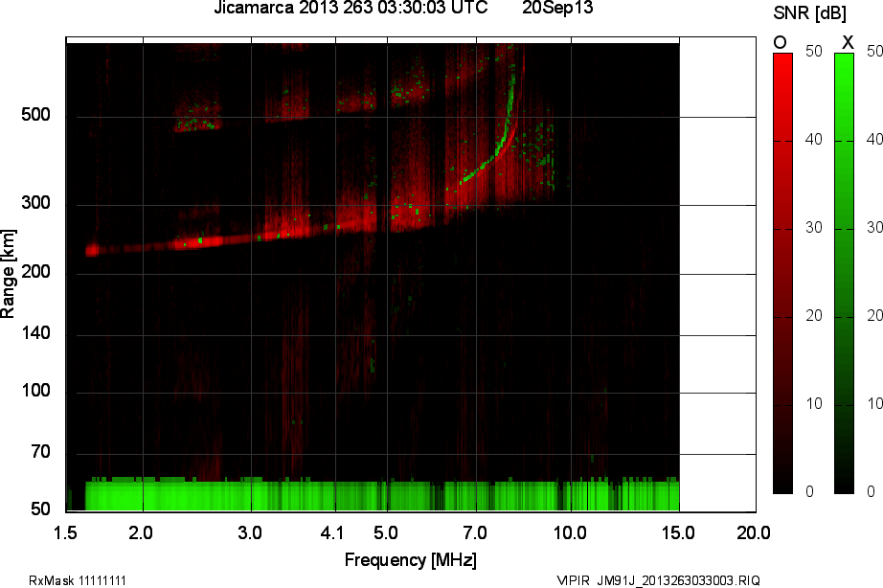Click the bright red O-mode trace near 2.5 MHz

tap(200, 241)
